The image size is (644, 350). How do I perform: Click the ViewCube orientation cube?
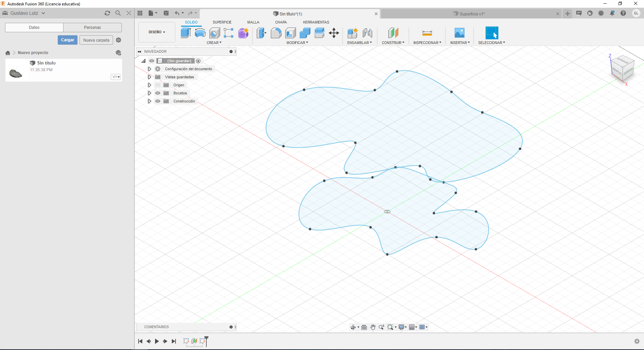(x=622, y=69)
